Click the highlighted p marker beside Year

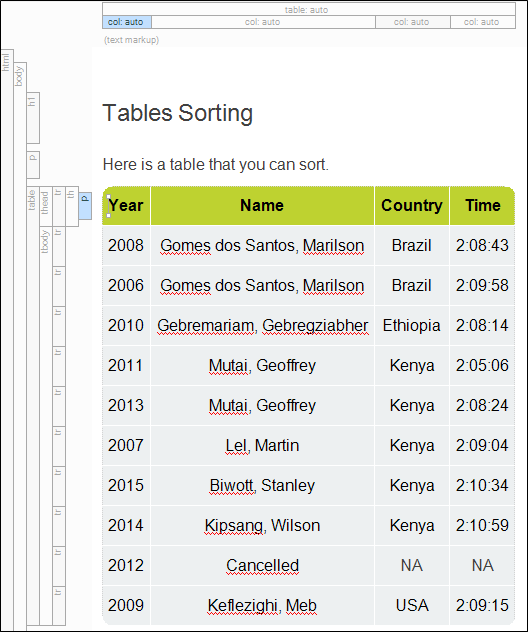85,206
